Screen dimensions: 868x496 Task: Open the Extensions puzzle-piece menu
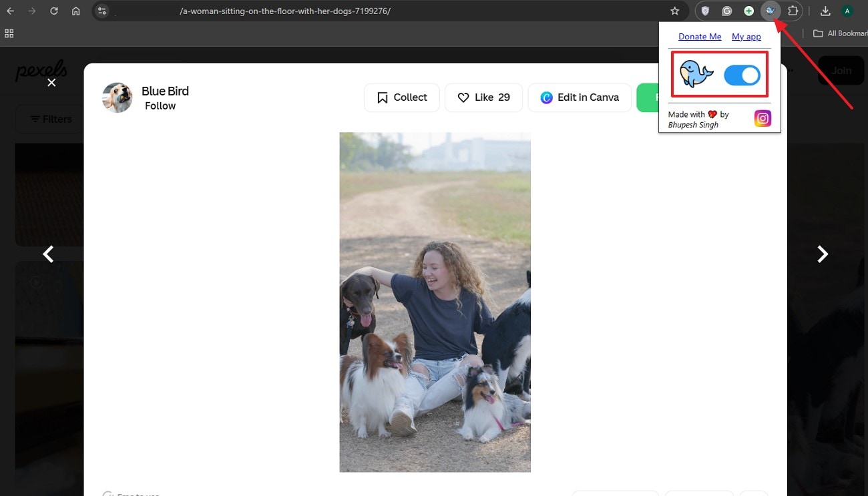[793, 11]
